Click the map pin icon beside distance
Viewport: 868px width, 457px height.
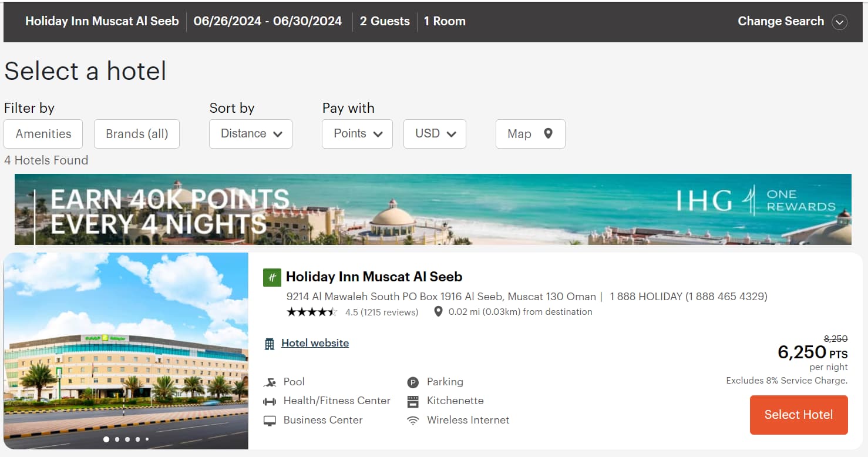pyautogui.click(x=438, y=312)
